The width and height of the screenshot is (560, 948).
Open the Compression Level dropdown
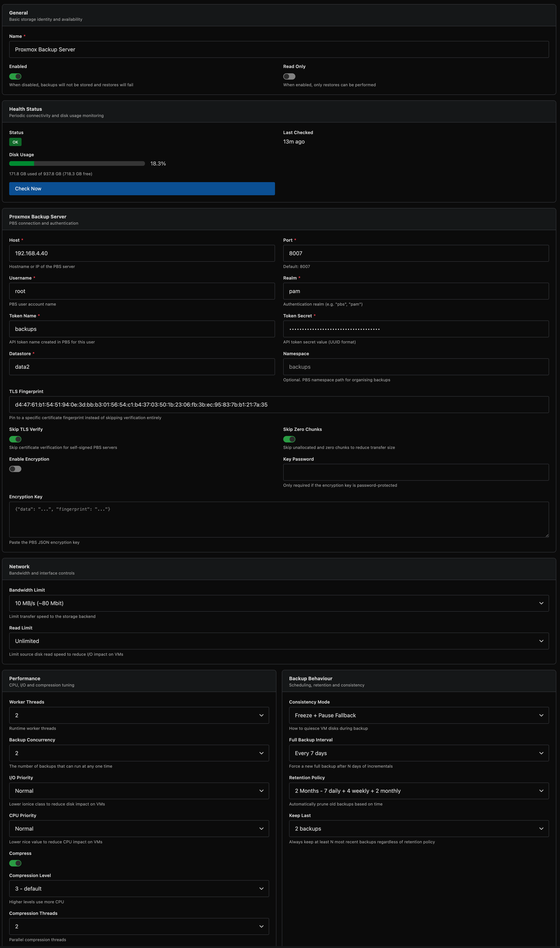[139, 888]
